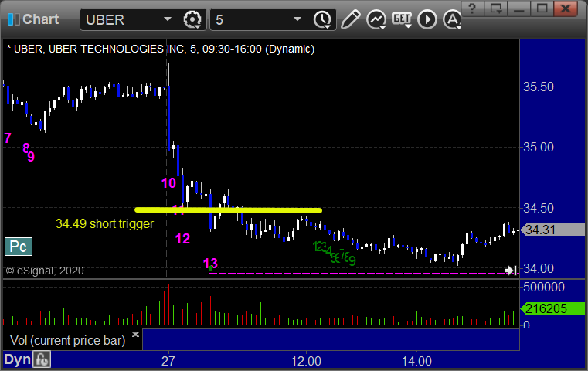Viewport: 588px width, 371px height.
Task: Click the detach window menu button
Action: tap(495, 9)
